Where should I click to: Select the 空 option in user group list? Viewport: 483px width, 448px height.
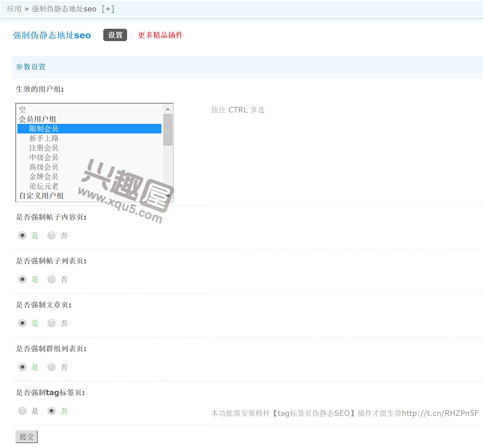point(89,110)
